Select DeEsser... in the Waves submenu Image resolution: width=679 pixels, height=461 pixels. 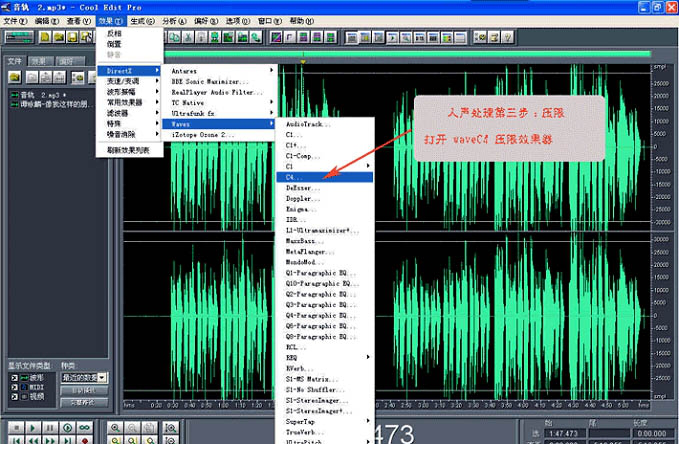pyautogui.click(x=325, y=188)
